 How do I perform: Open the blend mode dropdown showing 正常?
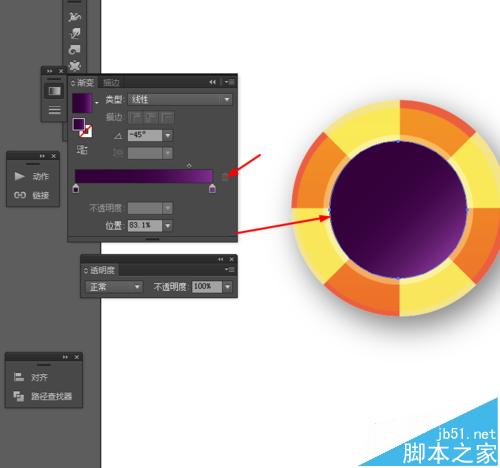point(114,287)
